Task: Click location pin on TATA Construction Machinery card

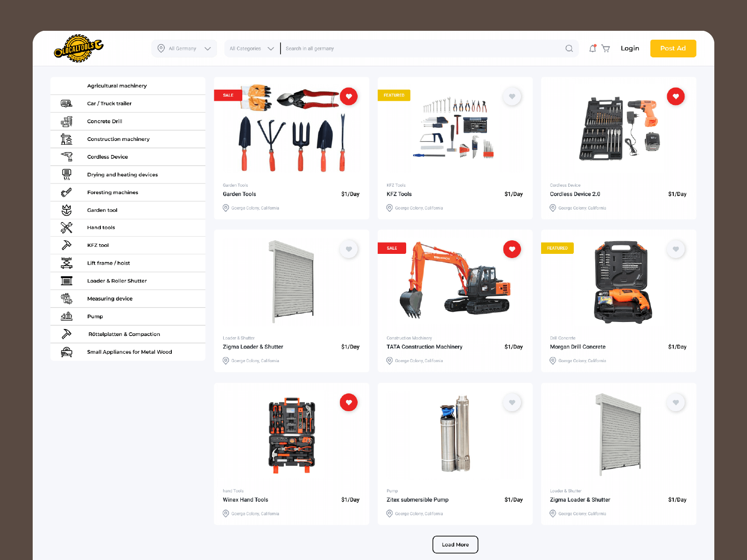Action: point(389,361)
